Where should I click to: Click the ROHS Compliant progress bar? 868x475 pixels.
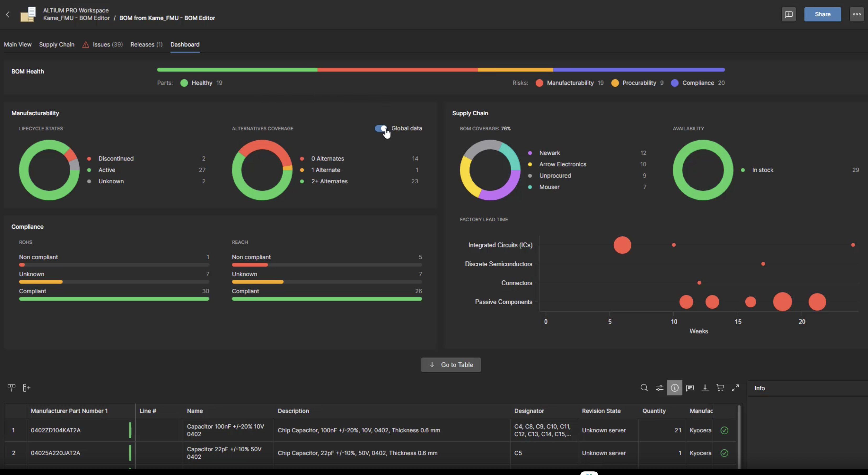tap(114, 299)
